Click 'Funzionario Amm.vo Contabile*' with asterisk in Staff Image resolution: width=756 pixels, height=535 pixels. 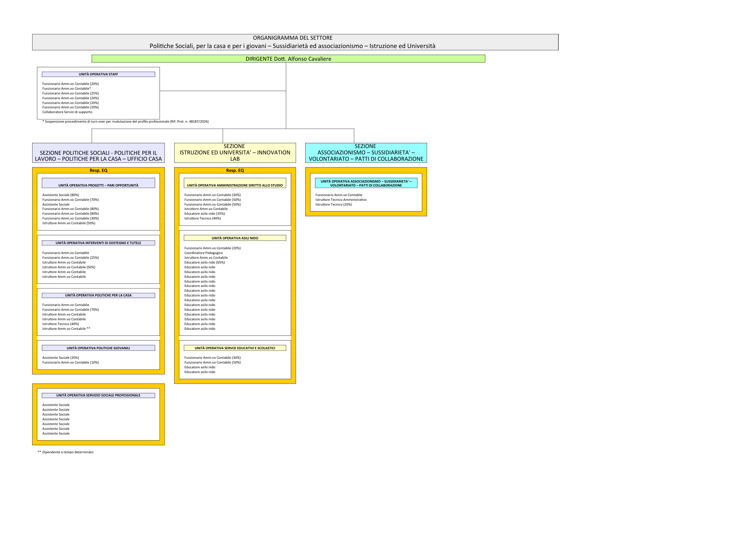(67, 89)
